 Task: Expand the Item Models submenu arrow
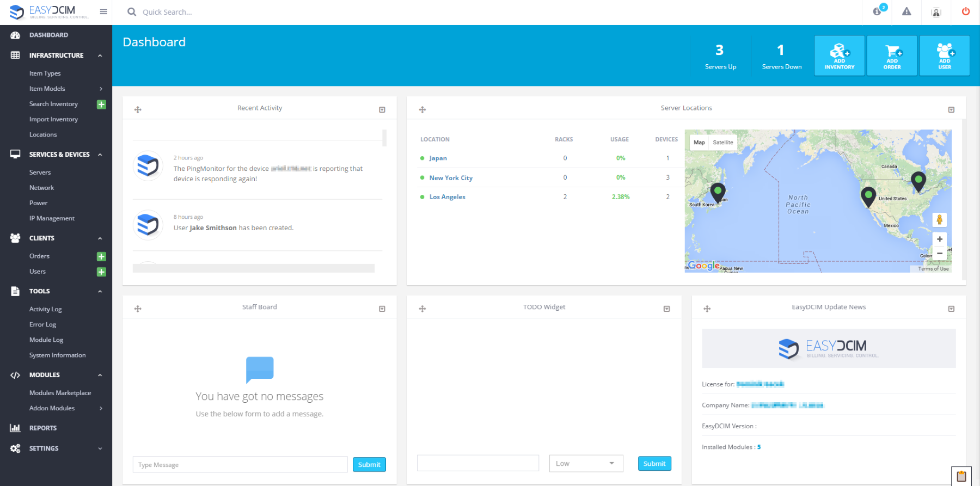pyautogui.click(x=101, y=89)
